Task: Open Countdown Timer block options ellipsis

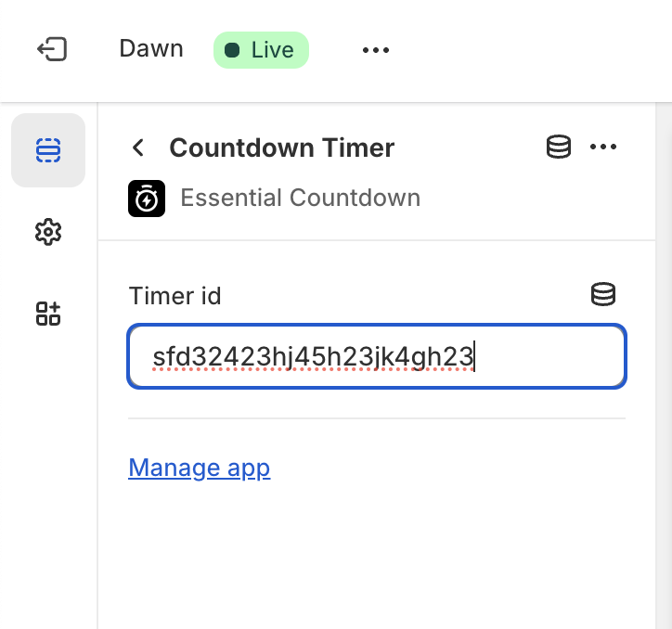Action: click(603, 147)
